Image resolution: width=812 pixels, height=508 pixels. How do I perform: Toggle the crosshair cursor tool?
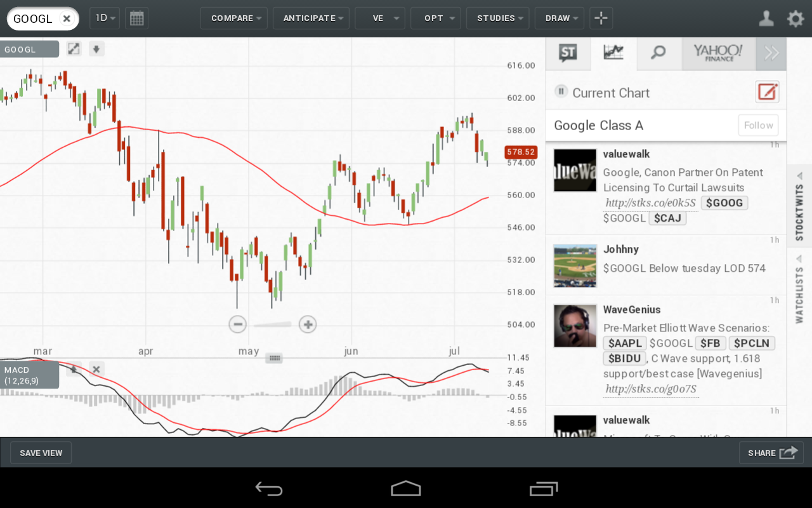coord(601,18)
